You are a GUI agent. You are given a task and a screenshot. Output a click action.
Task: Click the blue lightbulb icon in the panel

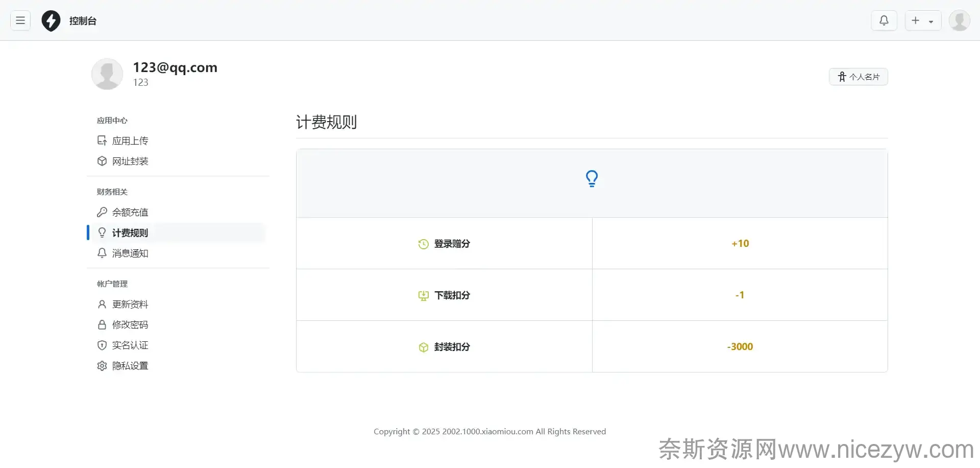pyautogui.click(x=592, y=179)
